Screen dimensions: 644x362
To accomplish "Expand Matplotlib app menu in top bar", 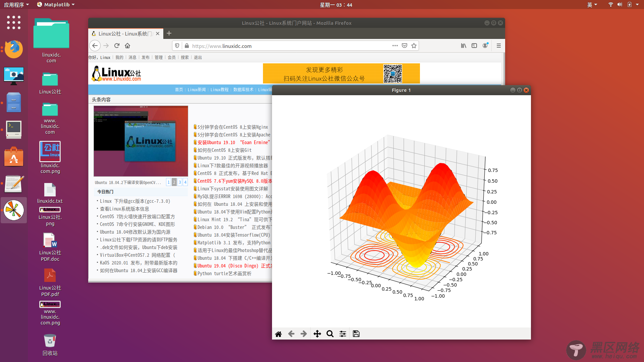I will (x=56, y=5).
